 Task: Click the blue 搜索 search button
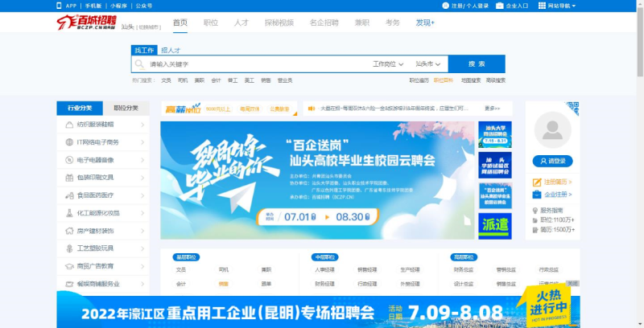476,64
